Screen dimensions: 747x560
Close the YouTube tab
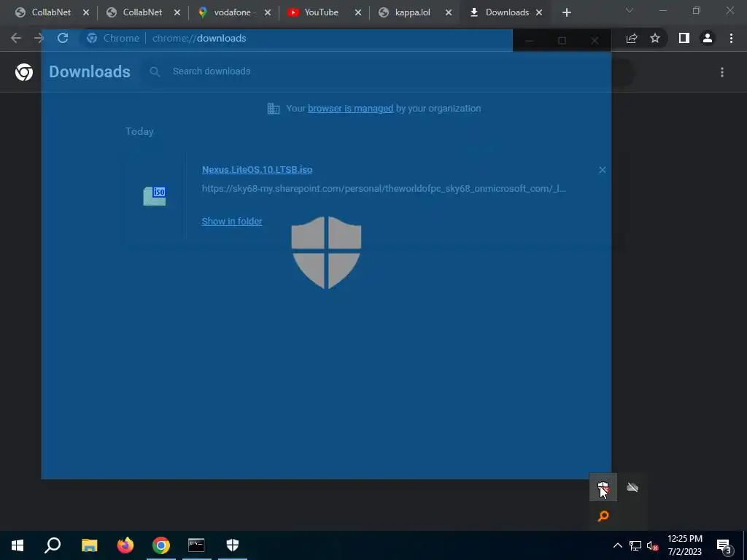click(x=357, y=13)
